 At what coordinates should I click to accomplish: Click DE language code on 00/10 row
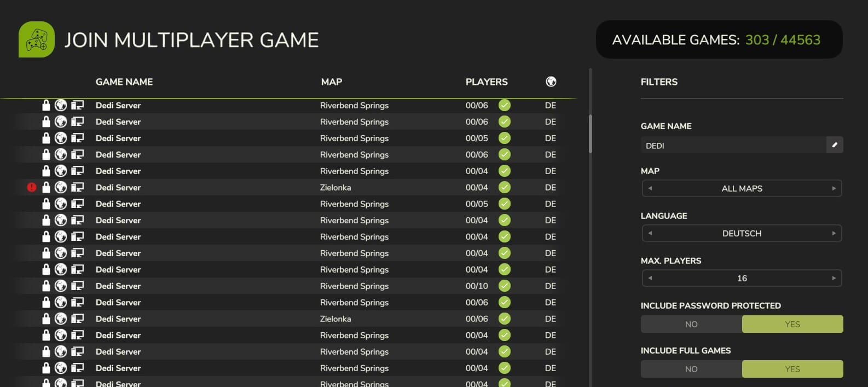point(551,286)
